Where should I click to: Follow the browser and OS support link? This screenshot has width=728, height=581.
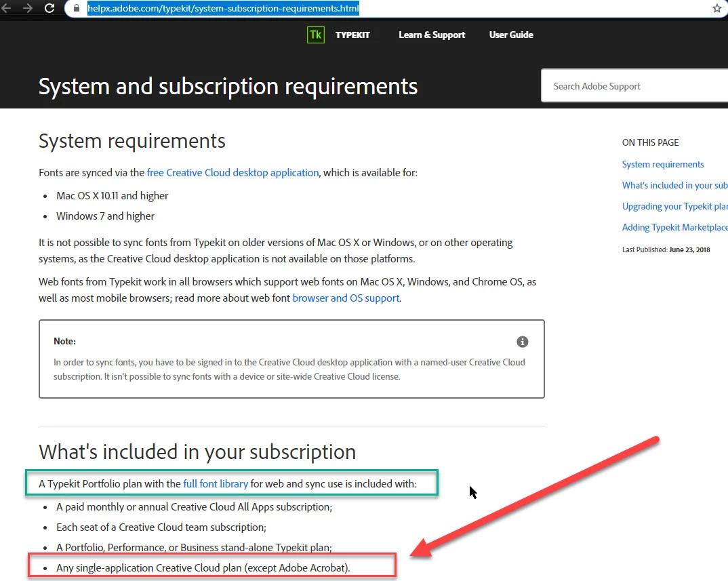[346, 298]
